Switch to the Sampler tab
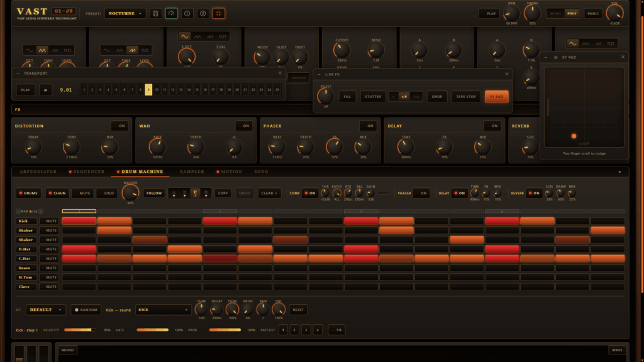Screen dimensions: 644x362 tap(190, 172)
